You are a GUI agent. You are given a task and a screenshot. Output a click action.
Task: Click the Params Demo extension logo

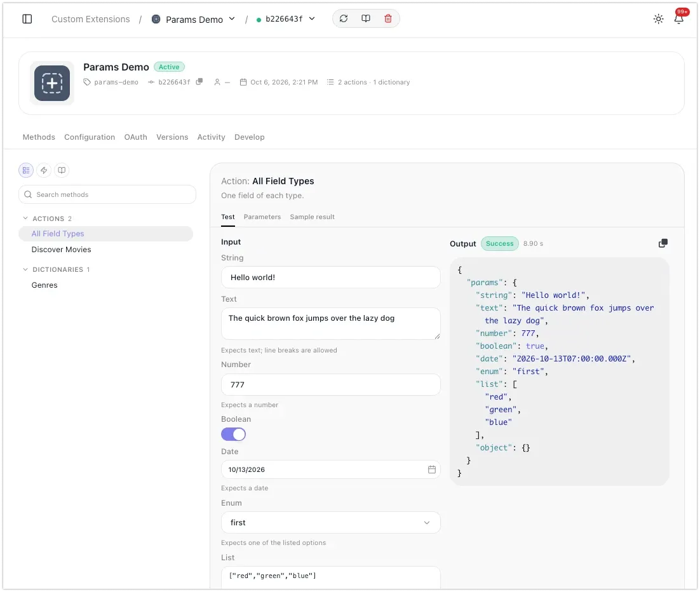pos(52,83)
